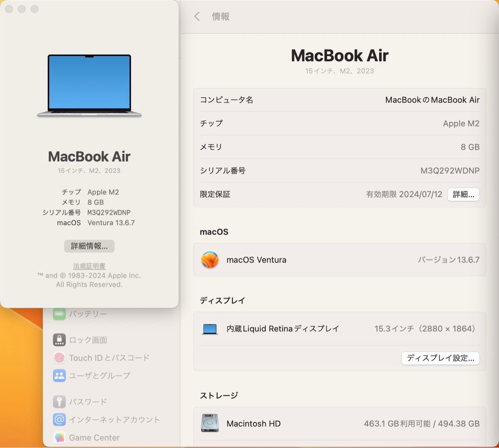Click 内蔵Liquid Retinaディスプレイ label
Viewport: 499px width, 448px height.
(x=283, y=329)
